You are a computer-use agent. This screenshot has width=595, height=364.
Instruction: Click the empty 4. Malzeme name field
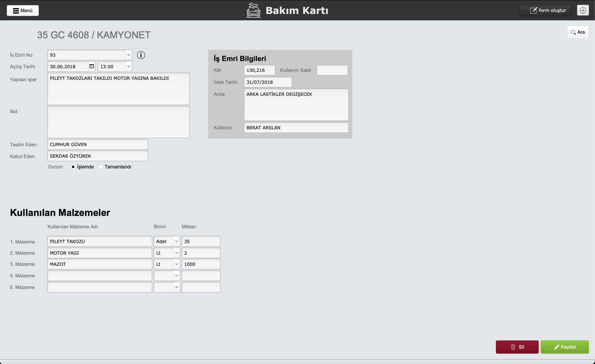tap(99, 275)
